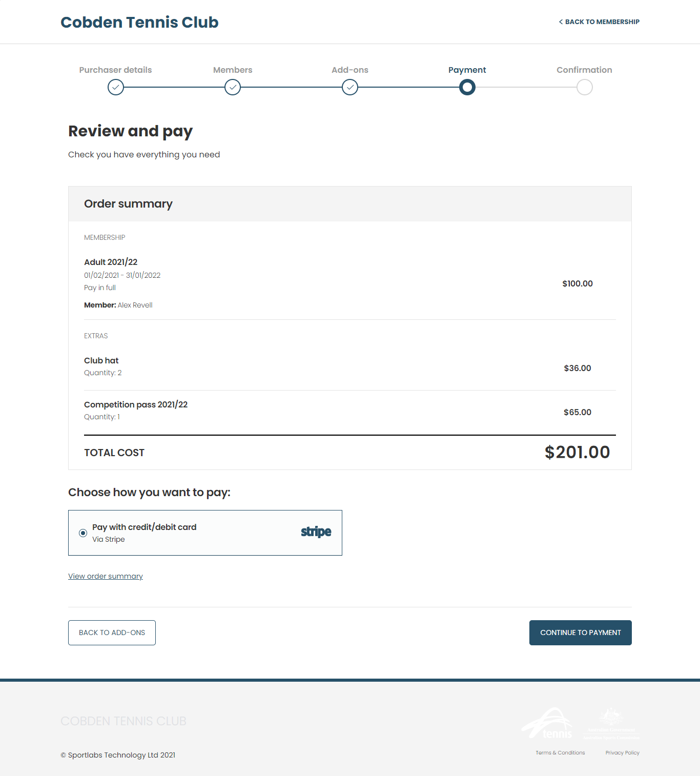Click the active Payment step circle
The height and width of the screenshot is (776, 700).
[467, 88]
